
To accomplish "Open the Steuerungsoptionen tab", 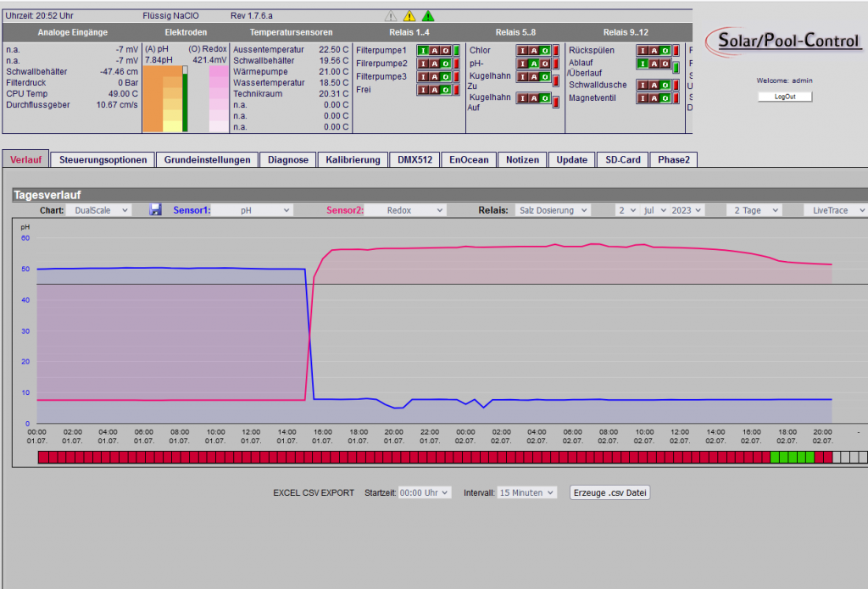I will coord(103,160).
